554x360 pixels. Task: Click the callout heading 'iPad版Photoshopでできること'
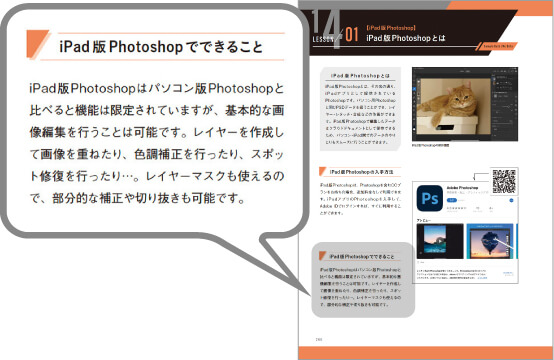point(161,47)
